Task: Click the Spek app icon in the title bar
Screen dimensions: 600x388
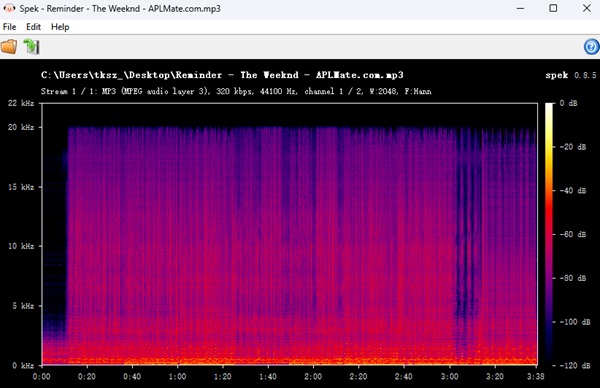Action: [9, 8]
